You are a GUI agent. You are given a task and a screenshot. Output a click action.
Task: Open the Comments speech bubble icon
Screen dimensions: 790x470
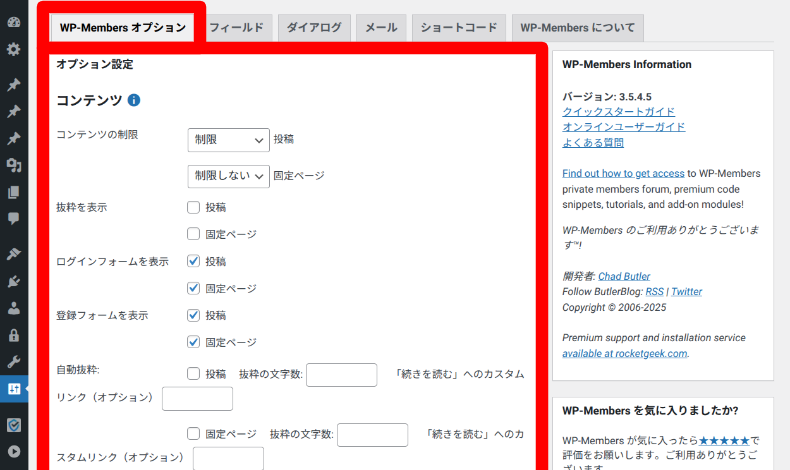click(x=14, y=219)
